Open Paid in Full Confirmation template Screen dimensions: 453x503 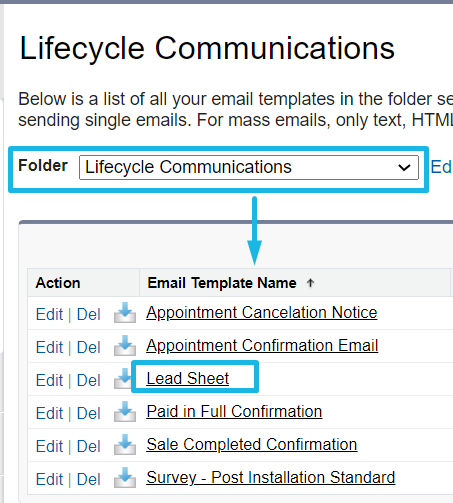point(234,412)
